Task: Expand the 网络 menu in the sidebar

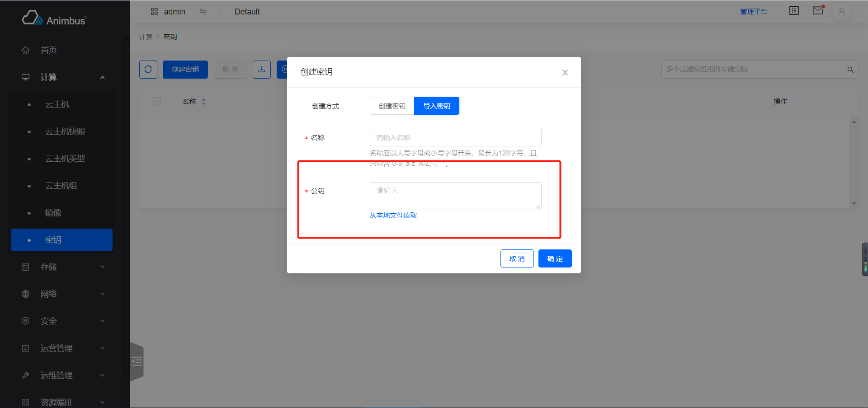Action: pyautogui.click(x=49, y=294)
